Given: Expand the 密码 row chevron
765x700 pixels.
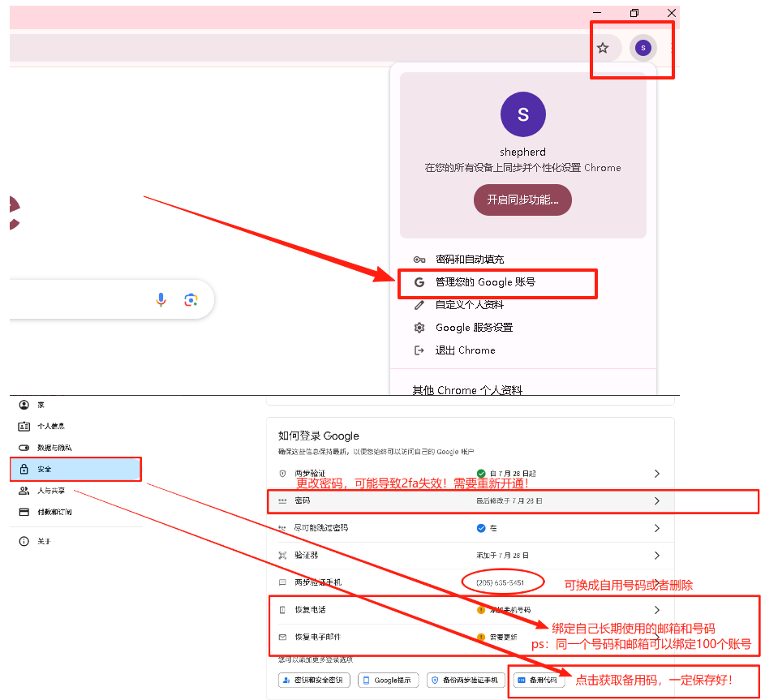Looking at the screenshot, I should pyautogui.click(x=656, y=501).
